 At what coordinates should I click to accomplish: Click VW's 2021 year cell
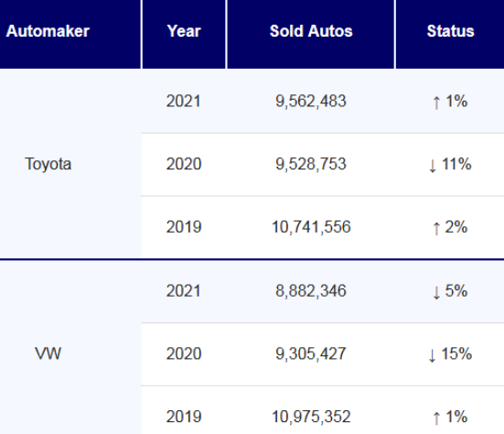pyautogui.click(x=184, y=291)
